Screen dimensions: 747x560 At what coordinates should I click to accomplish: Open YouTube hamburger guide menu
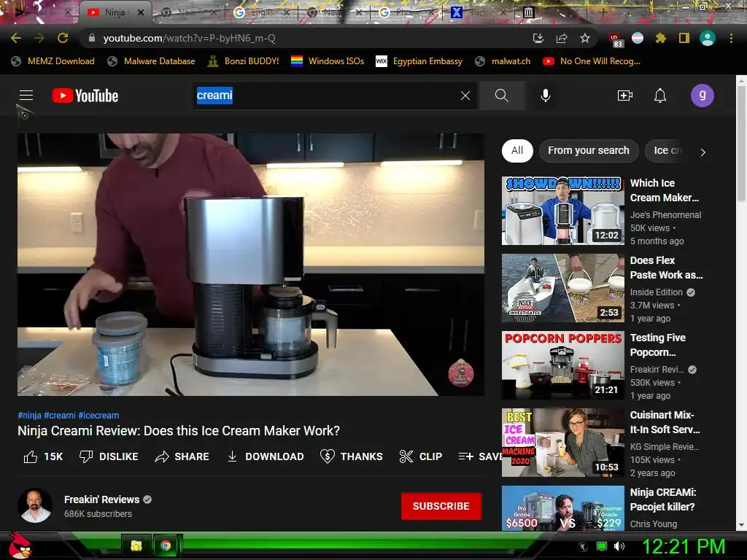[x=26, y=96]
